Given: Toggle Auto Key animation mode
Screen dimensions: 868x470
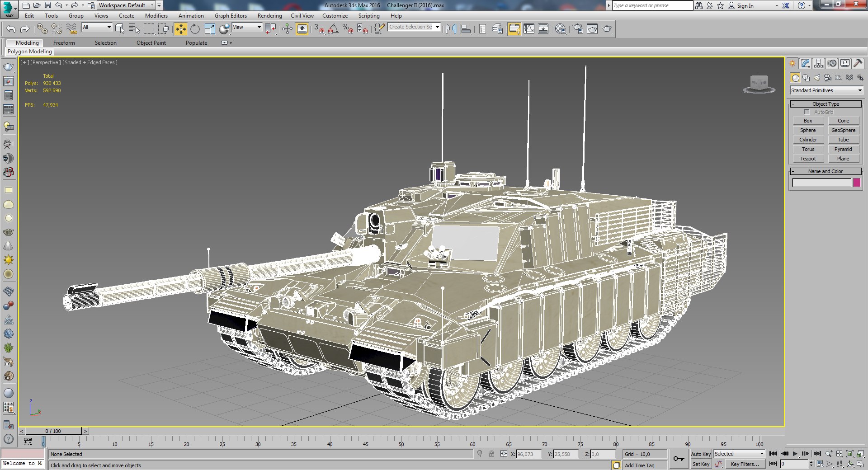Looking at the screenshot, I should (x=701, y=454).
